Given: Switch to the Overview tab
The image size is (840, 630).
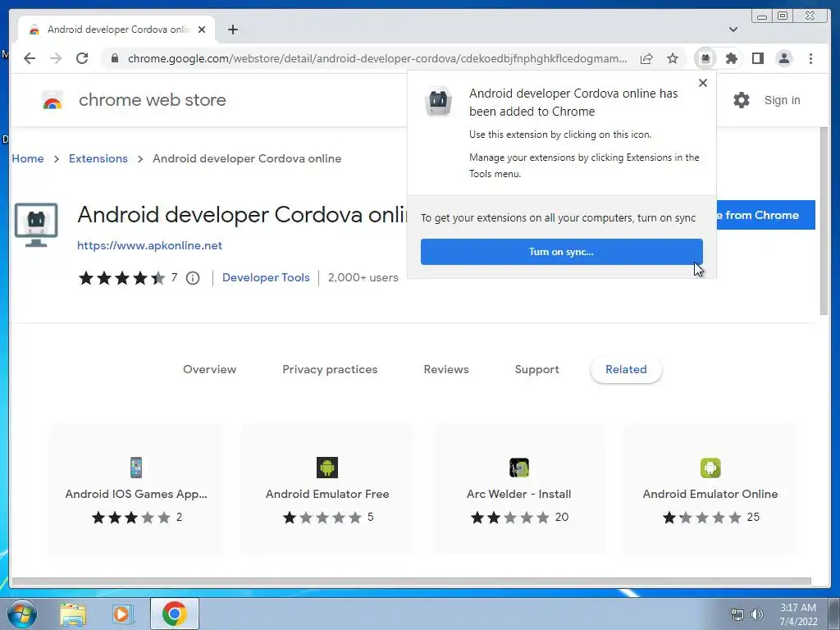Looking at the screenshot, I should point(209,369).
